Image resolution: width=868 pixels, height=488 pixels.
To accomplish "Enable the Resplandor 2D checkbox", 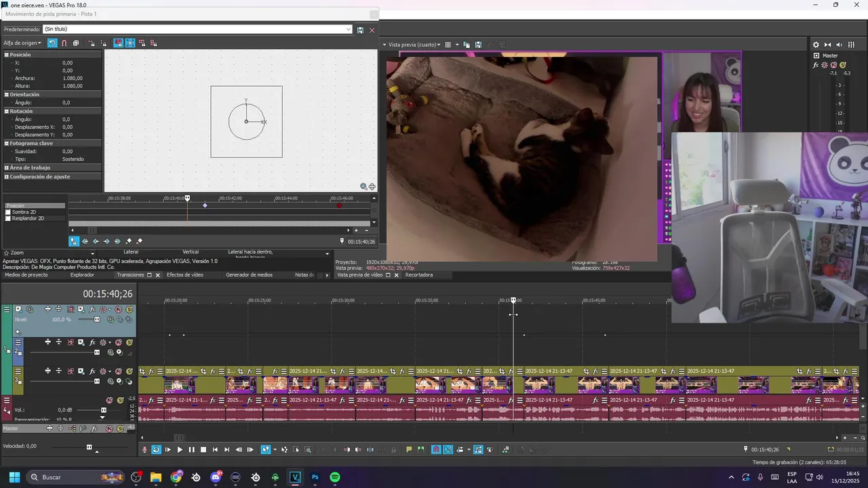I will pyautogui.click(x=8, y=218).
